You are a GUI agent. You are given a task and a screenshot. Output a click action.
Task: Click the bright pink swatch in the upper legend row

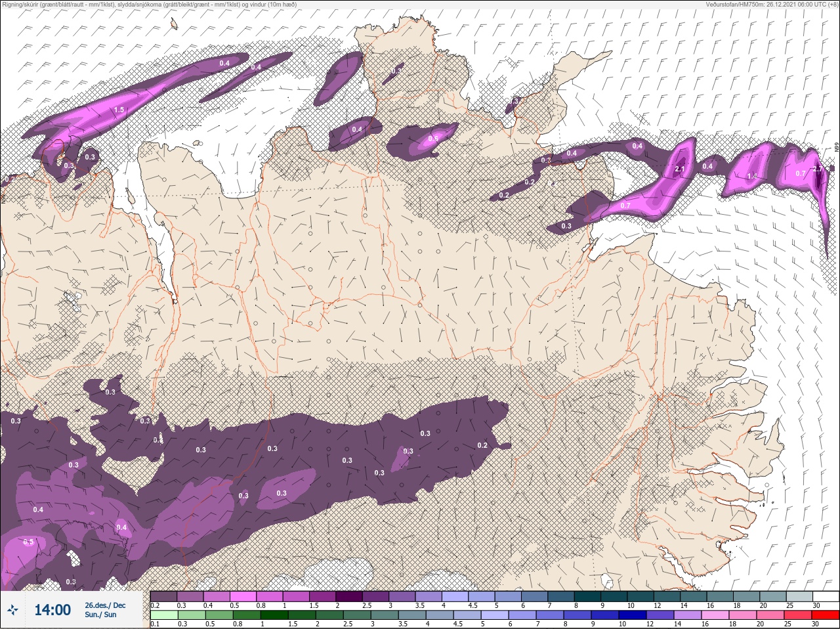coord(243,596)
